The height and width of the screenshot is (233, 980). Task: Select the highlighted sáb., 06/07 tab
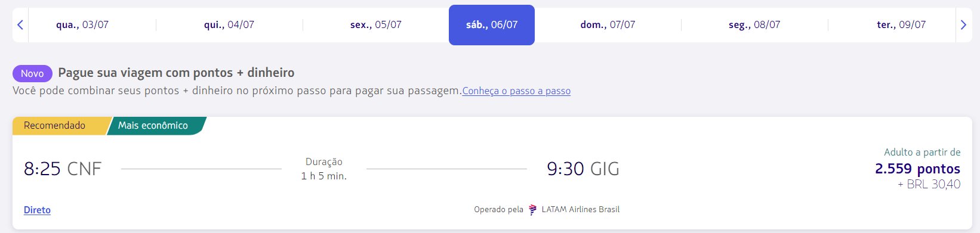[492, 25]
